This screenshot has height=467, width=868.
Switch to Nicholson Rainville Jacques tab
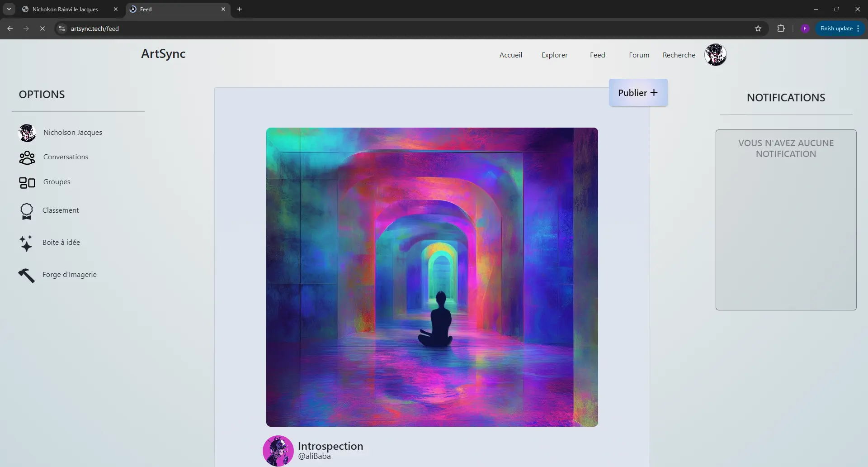pos(66,9)
